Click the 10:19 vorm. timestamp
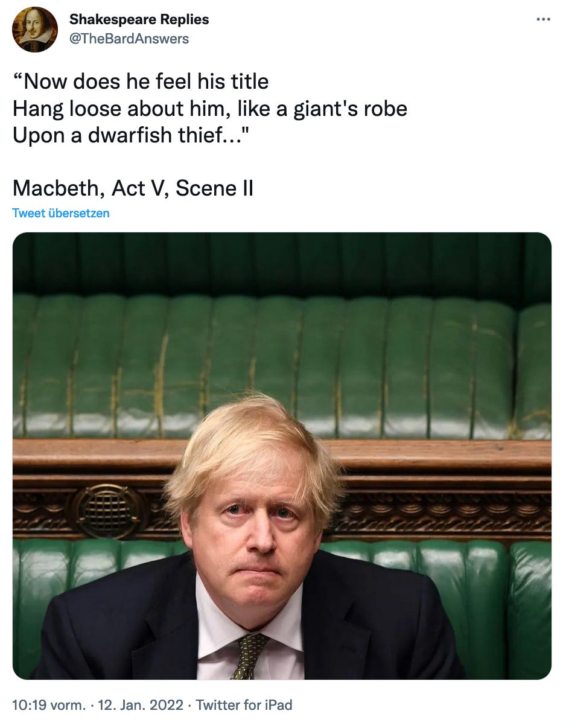The height and width of the screenshot is (728, 566). (x=49, y=704)
